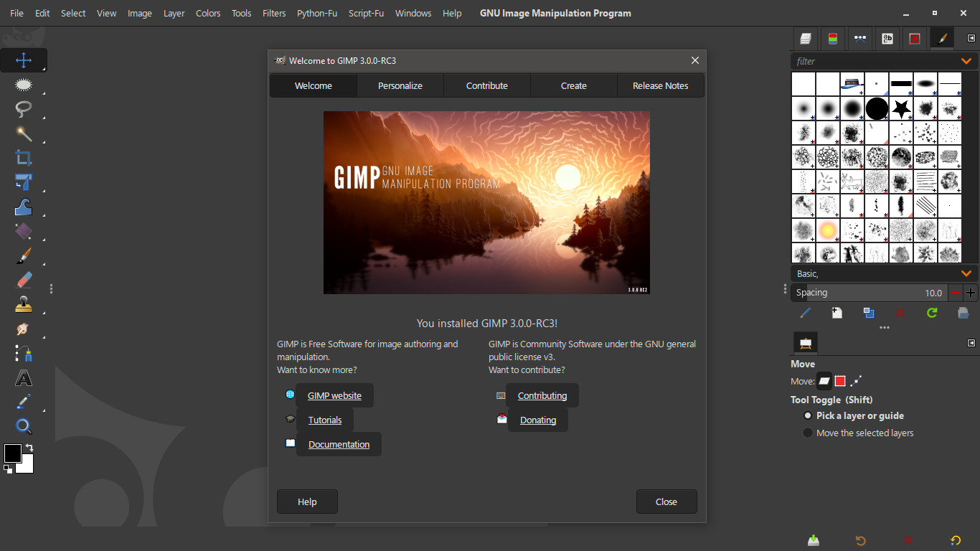The image size is (980, 551).
Task: Open the tool options tab configuration menu
Action: (x=971, y=343)
